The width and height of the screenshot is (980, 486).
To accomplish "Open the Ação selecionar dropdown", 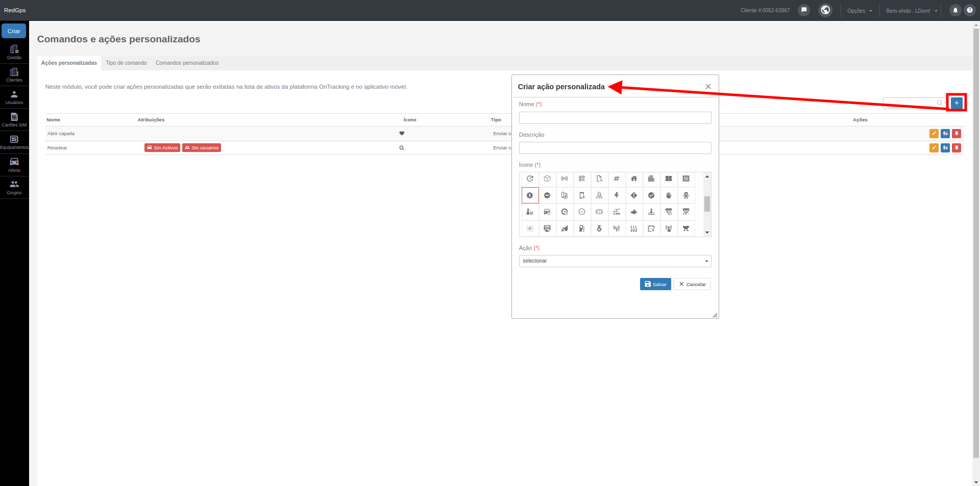I will pyautogui.click(x=615, y=261).
